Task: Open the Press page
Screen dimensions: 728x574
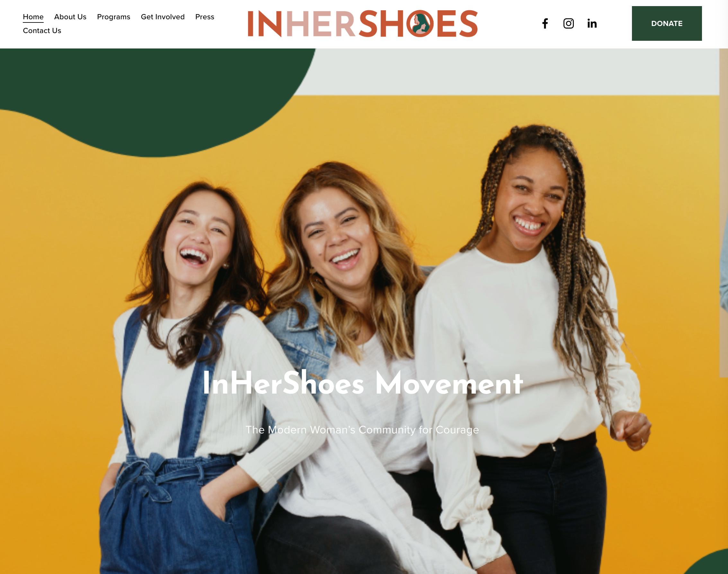Action: tap(205, 17)
